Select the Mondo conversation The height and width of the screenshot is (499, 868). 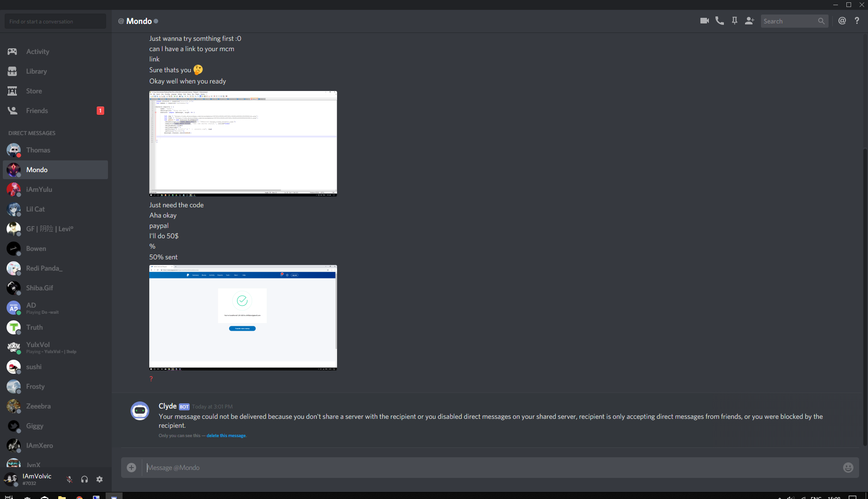point(55,170)
